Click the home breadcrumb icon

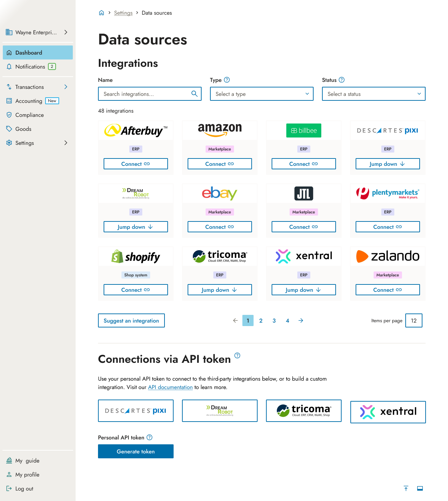(101, 13)
